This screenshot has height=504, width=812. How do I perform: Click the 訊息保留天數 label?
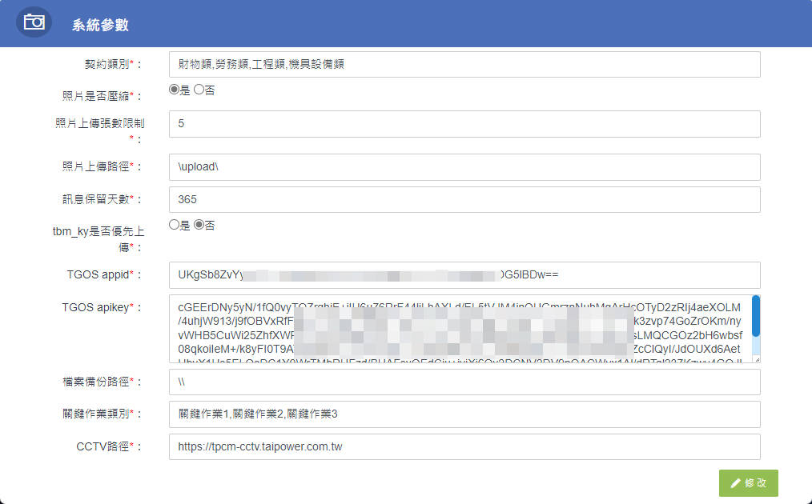coord(102,199)
